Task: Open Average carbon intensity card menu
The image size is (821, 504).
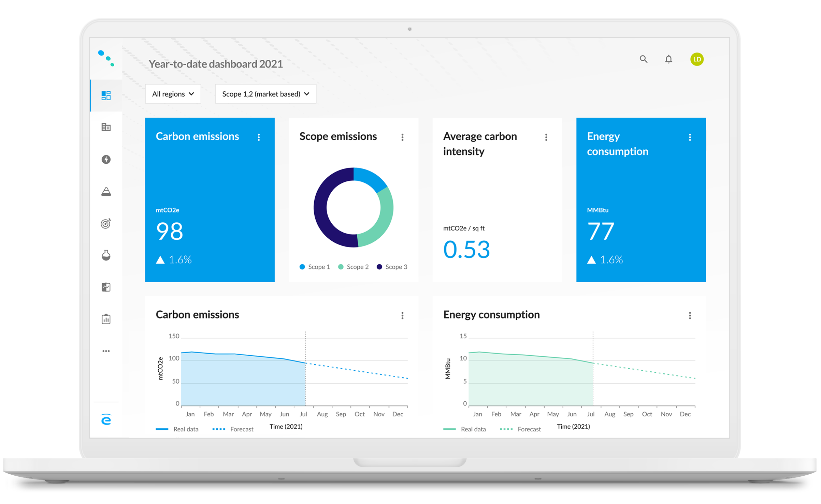Action: point(546,137)
